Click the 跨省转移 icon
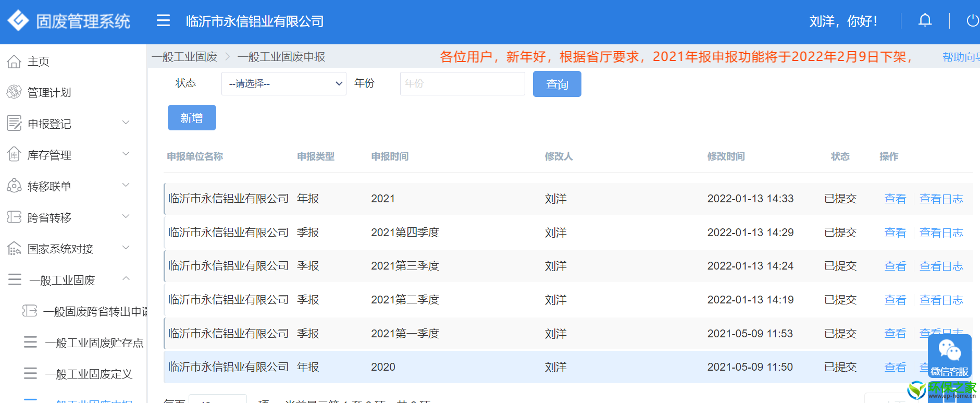This screenshot has height=403, width=980. click(14, 217)
